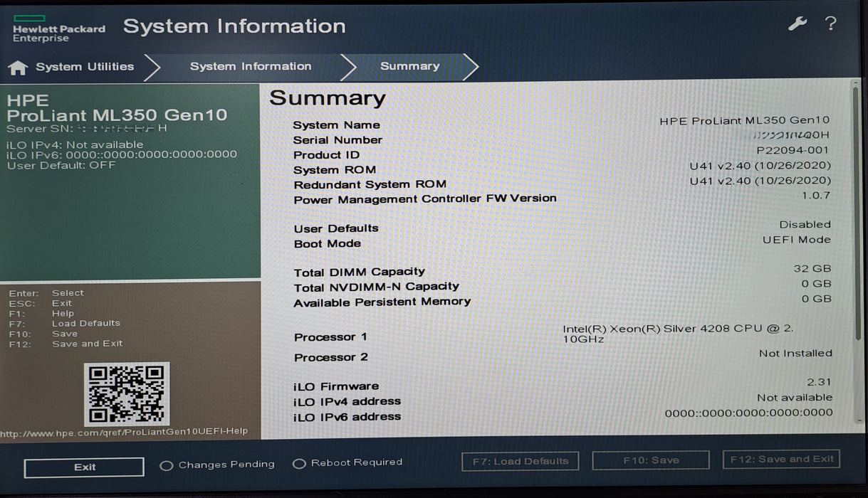Select sidebar iLO IPv4: Not available text
This screenshot has height=498, width=868.
(75, 144)
